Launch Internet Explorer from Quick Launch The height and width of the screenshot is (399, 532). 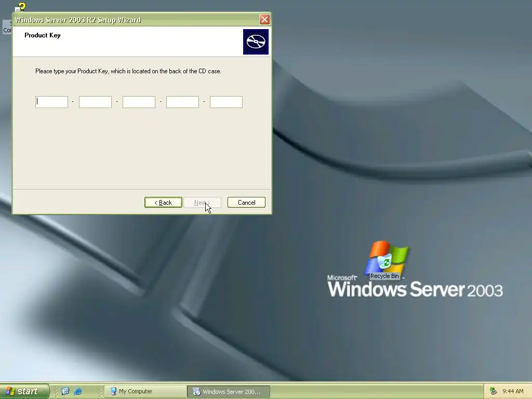pyautogui.click(x=78, y=391)
